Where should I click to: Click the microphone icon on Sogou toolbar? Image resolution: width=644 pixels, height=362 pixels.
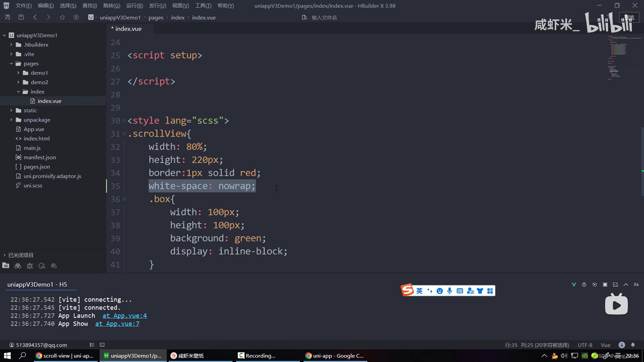click(x=450, y=291)
